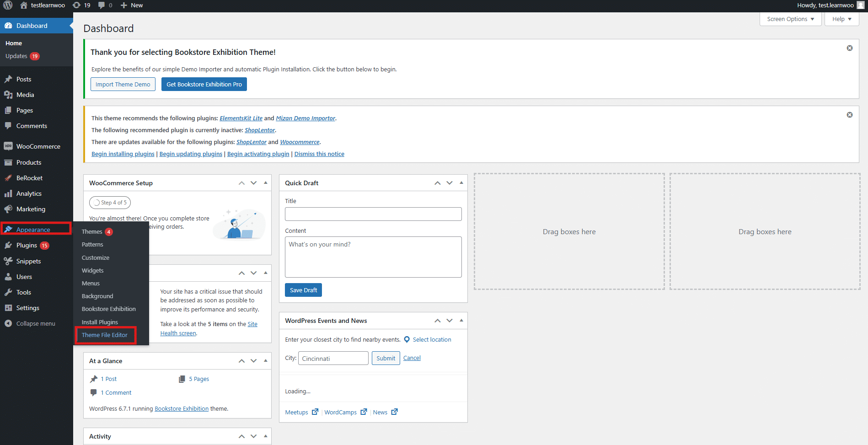
Task: Move Quick Draft widget down
Action: point(450,183)
